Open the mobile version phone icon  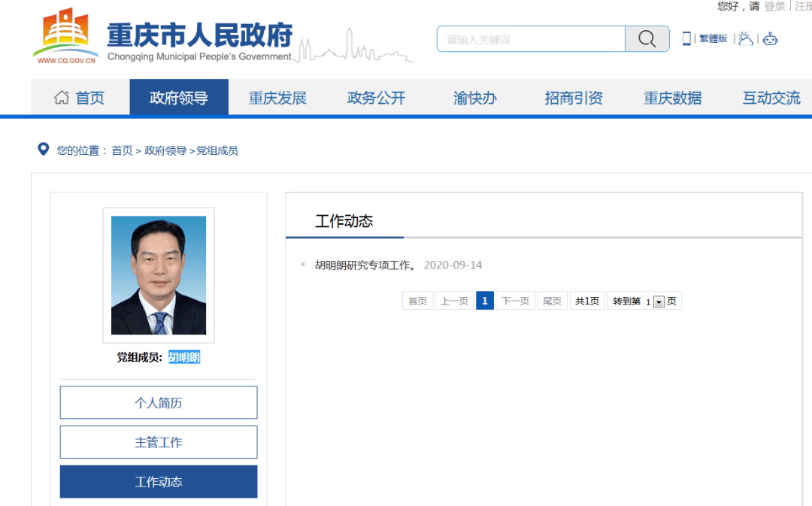tap(686, 38)
